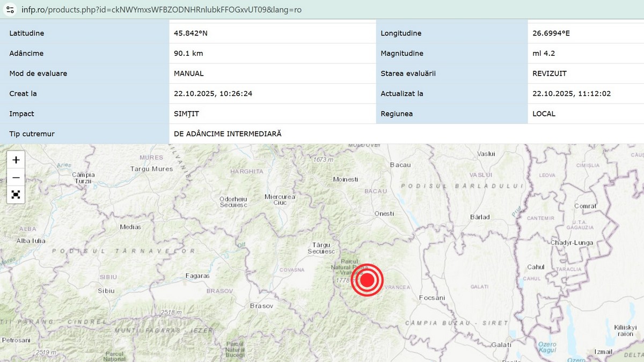Click the 'Actualizat la' timestamp 11:12:02

(572, 93)
